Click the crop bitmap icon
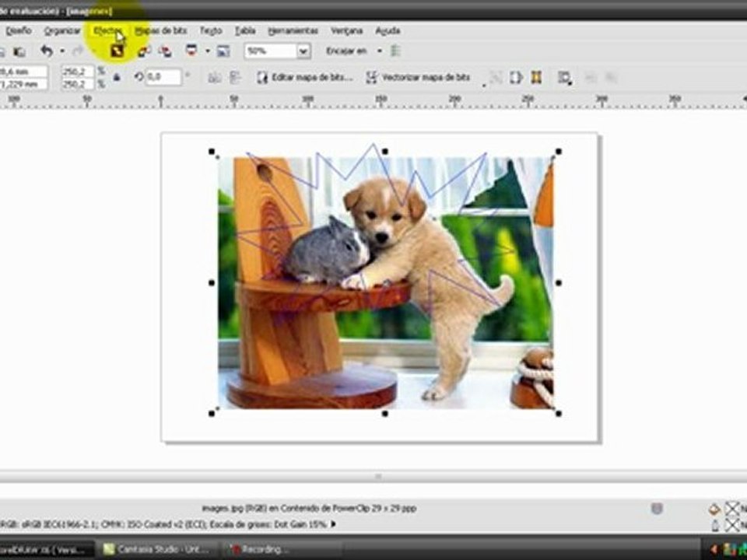 pos(496,77)
